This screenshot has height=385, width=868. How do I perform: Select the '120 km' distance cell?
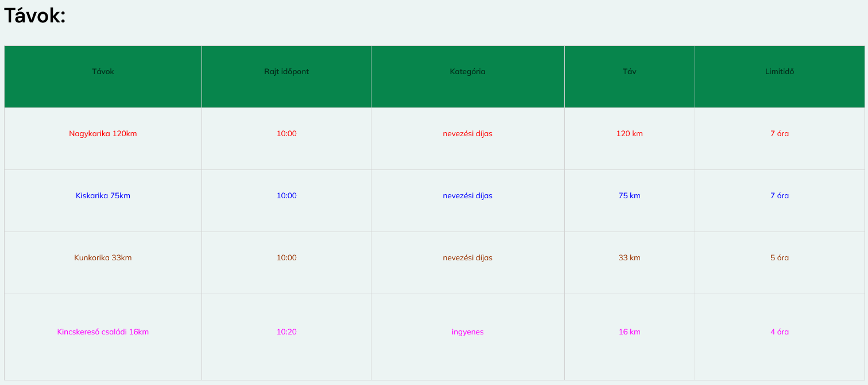click(x=629, y=134)
